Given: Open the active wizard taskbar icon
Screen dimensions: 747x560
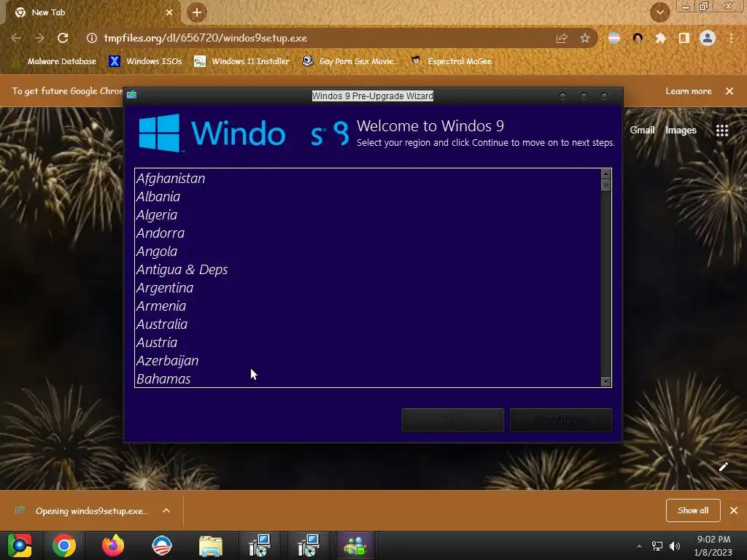Looking at the screenshot, I should tap(355, 545).
